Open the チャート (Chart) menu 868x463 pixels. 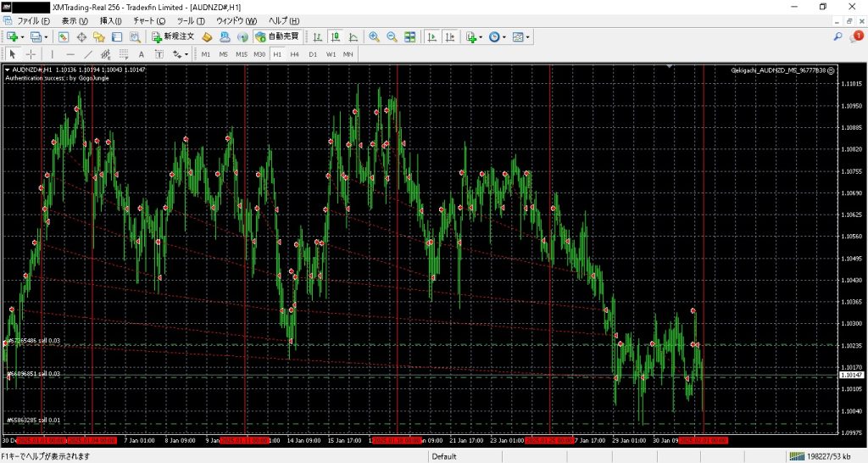click(149, 20)
